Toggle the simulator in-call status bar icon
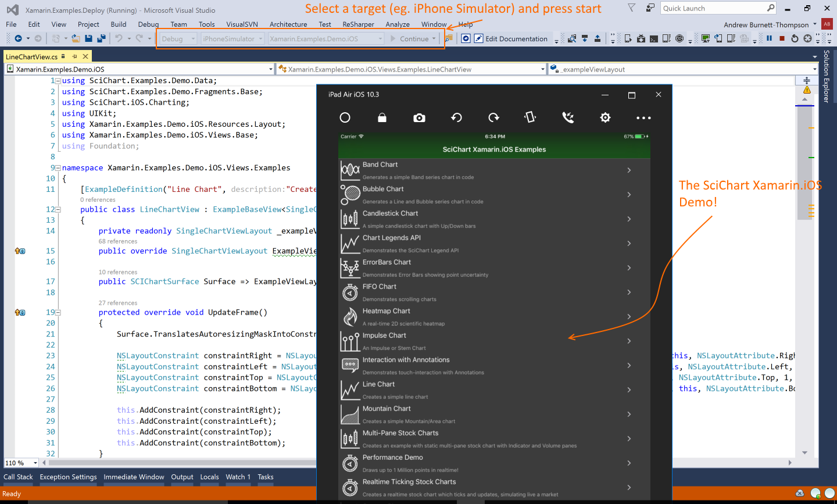 point(568,117)
